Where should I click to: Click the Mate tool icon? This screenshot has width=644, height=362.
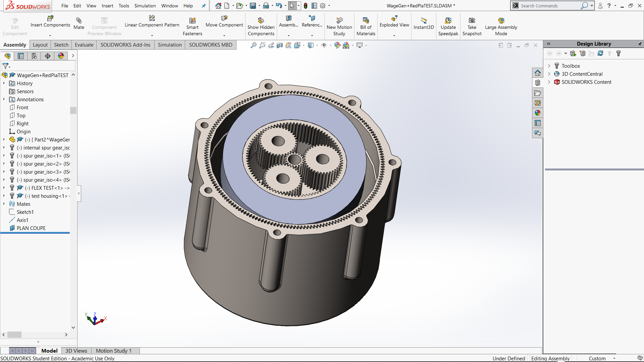[79, 21]
